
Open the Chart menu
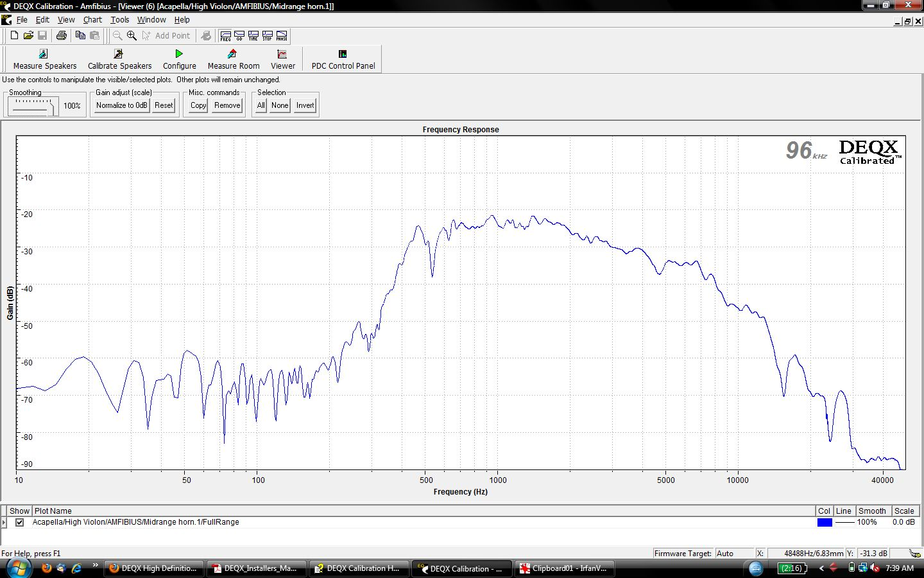92,20
